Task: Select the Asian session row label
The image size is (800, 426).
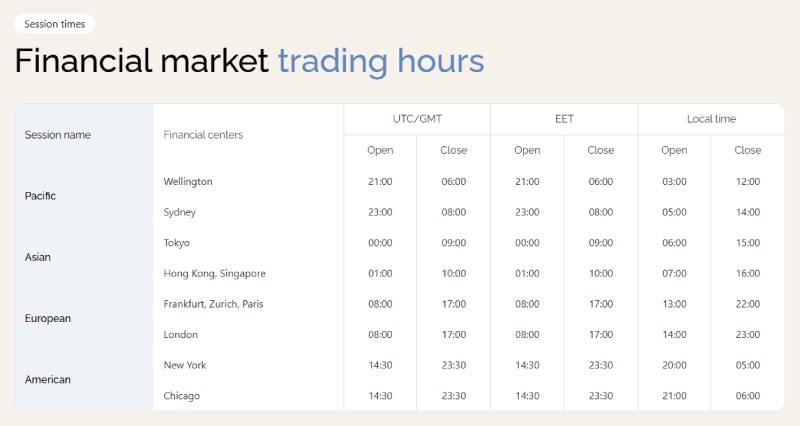Action: pos(37,257)
